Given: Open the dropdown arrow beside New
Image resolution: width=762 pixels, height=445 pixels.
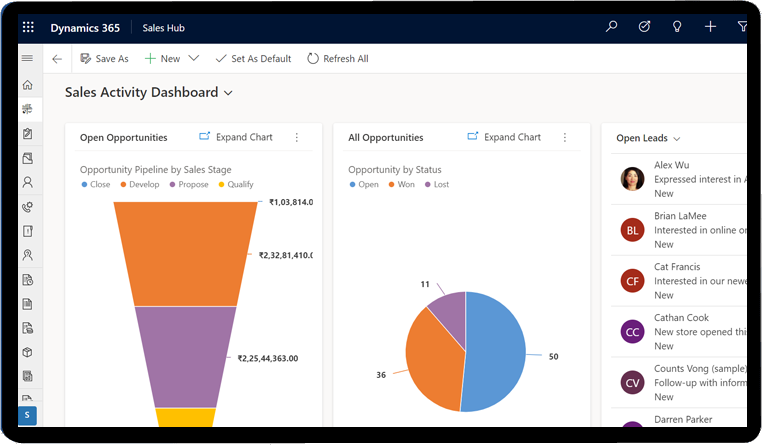Looking at the screenshot, I should pos(194,59).
